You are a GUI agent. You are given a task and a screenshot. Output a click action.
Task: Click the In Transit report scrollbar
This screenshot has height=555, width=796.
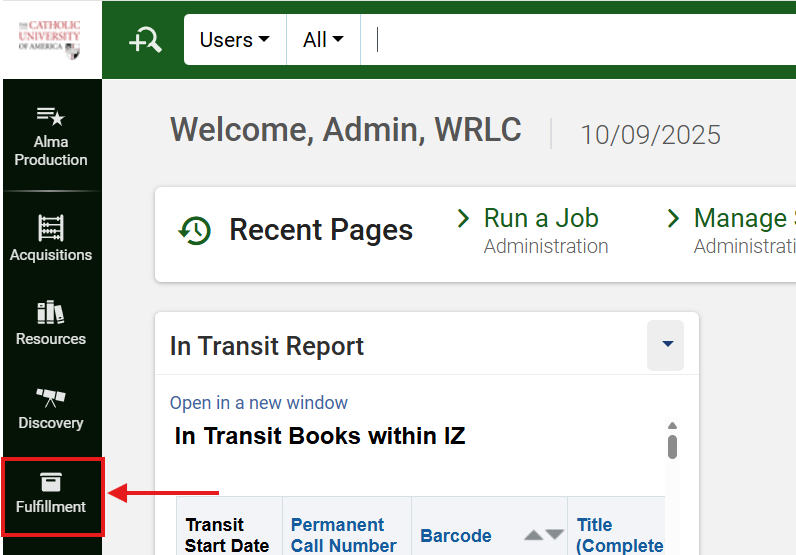[673, 445]
